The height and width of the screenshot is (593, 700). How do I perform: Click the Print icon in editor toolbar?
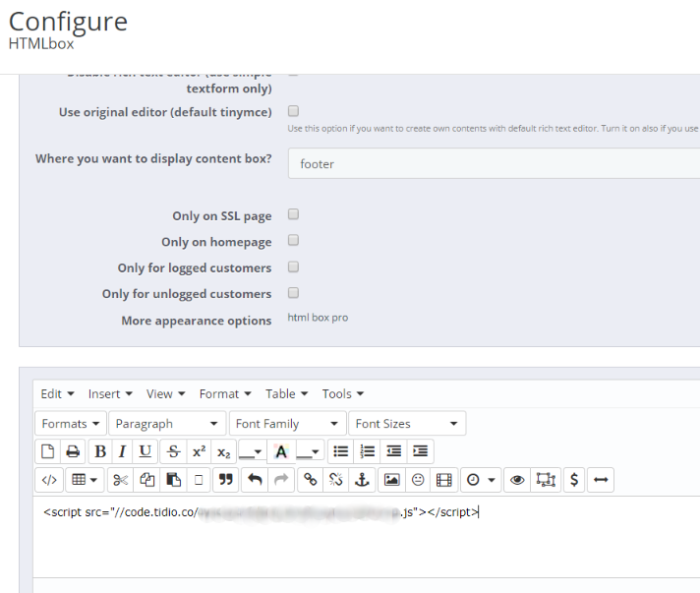click(x=73, y=451)
